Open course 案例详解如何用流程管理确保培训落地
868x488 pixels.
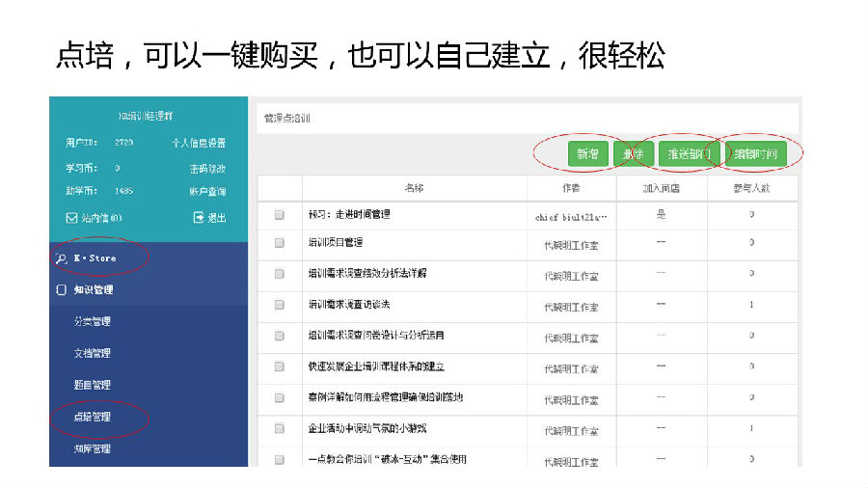click(x=386, y=397)
